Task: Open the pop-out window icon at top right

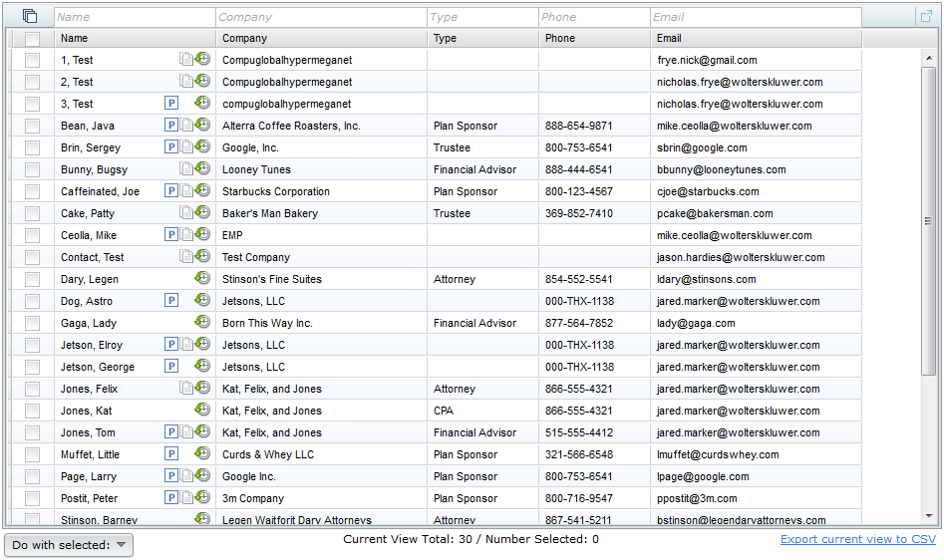Action: click(926, 16)
